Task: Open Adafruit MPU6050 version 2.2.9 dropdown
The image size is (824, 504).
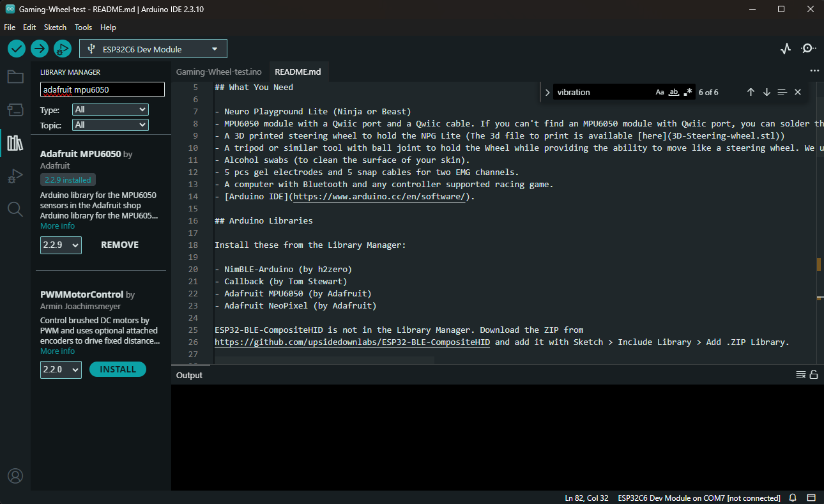Action: (x=61, y=245)
